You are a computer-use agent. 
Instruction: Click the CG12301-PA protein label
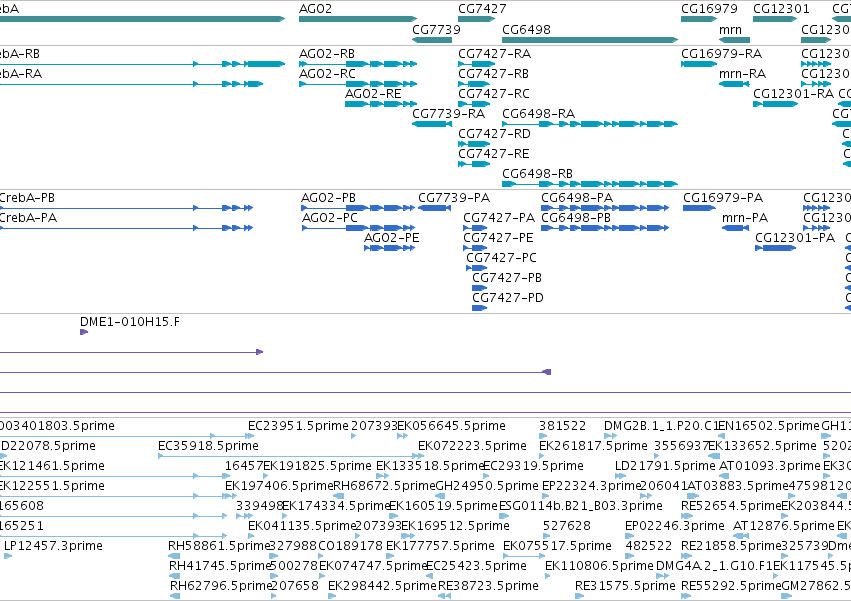(x=795, y=238)
